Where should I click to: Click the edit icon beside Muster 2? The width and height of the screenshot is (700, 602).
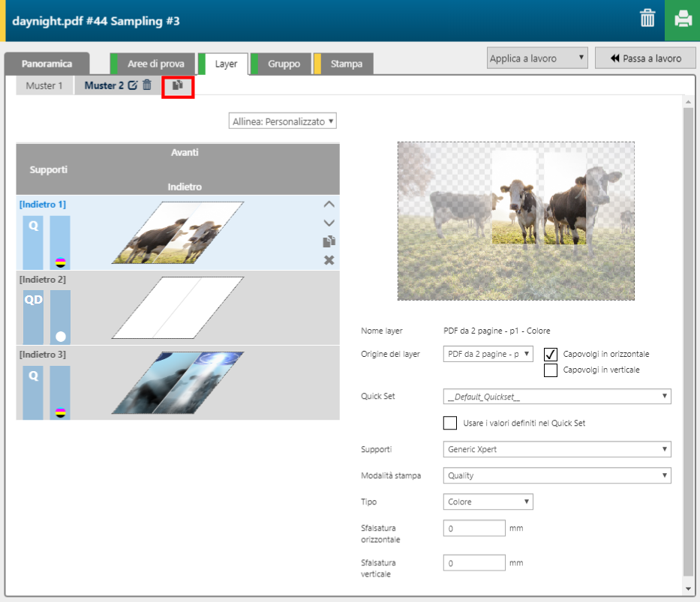tap(133, 85)
